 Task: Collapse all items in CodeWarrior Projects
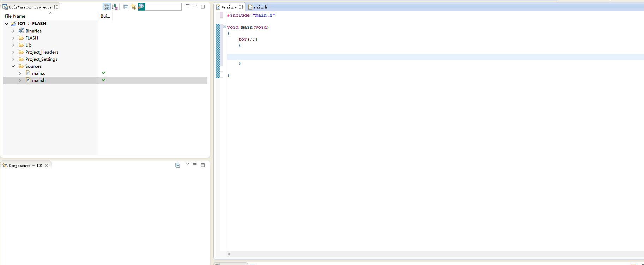pos(126,7)
